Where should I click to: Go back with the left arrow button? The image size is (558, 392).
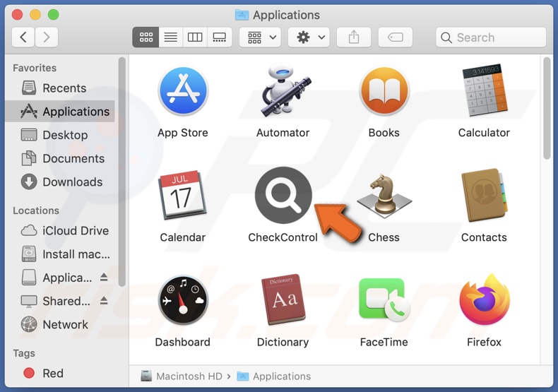click(23, 37)
